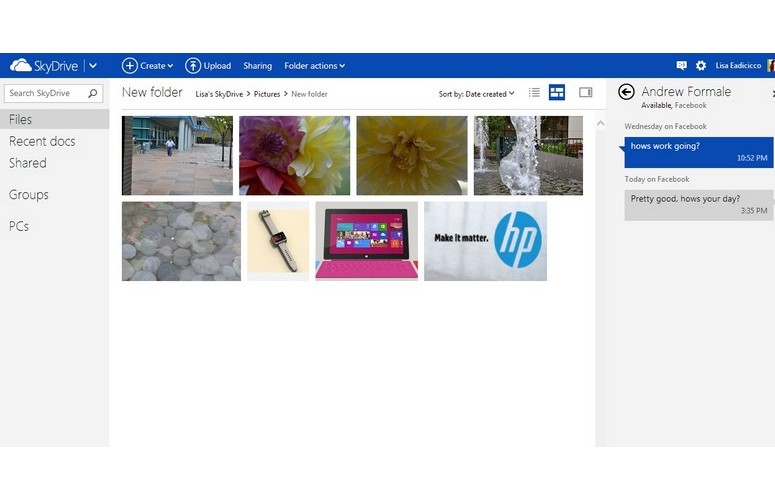Click the Upload button

coord(208,65)
